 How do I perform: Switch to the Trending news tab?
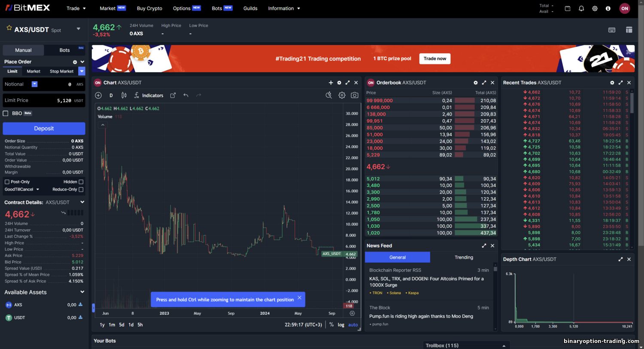(x=464, y=257)
